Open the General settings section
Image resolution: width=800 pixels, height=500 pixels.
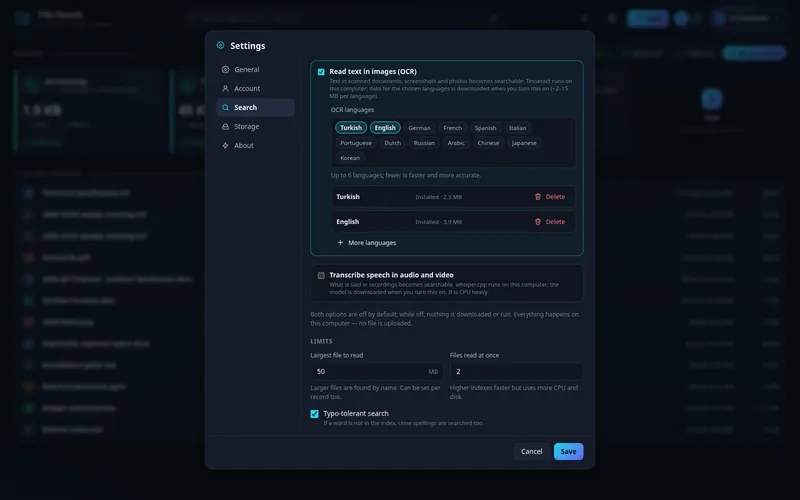[256, 69]
